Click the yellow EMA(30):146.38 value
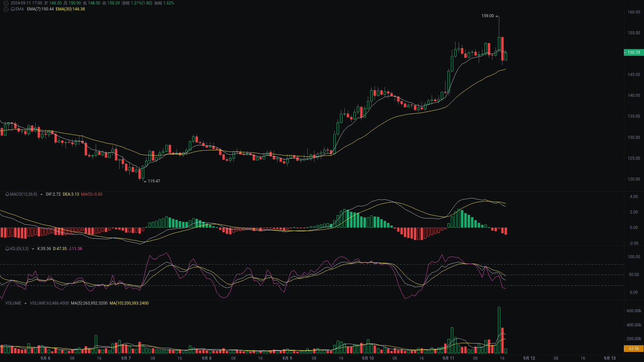 [x=70, y=9]
